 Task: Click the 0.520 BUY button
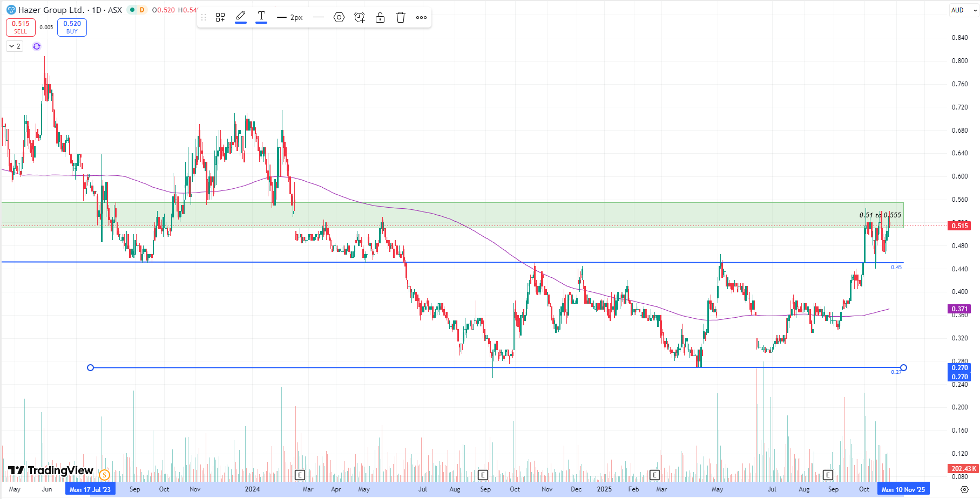[x=72, y=27]
